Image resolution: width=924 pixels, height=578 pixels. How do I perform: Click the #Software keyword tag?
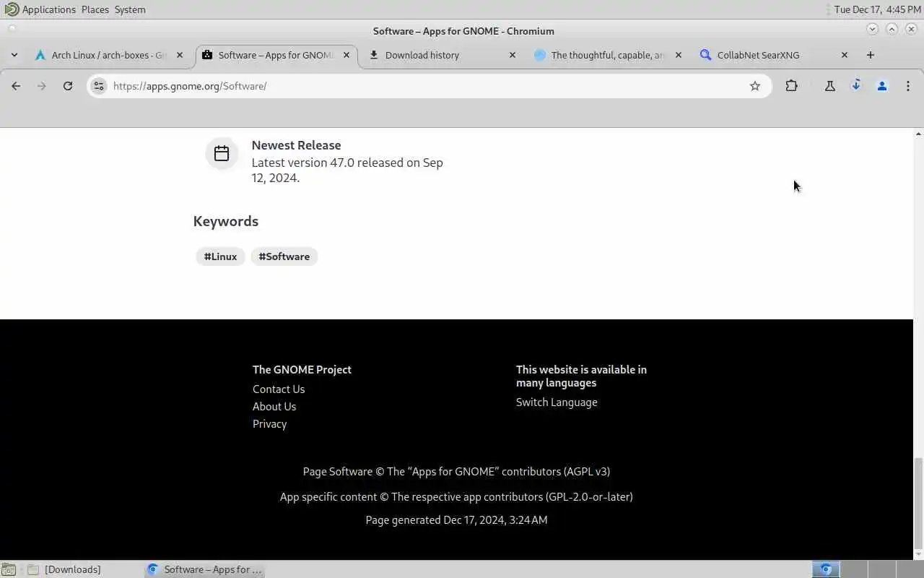click(284, 256)
